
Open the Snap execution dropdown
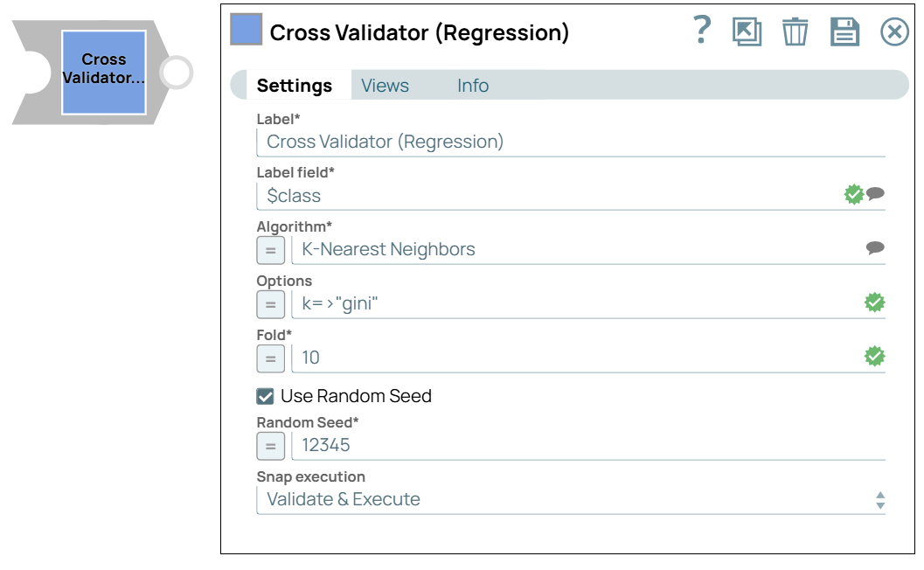[x=568, y=498]
